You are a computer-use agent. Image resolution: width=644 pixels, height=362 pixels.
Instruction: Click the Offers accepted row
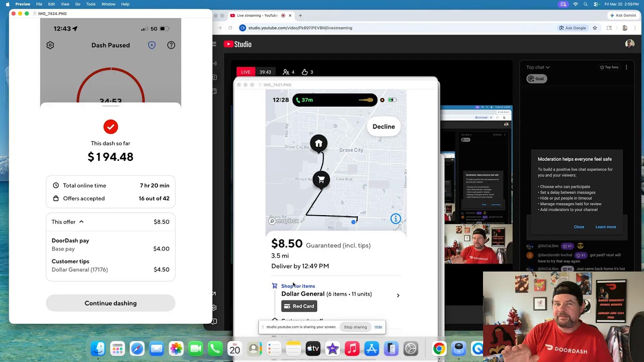tap(111, 199)
